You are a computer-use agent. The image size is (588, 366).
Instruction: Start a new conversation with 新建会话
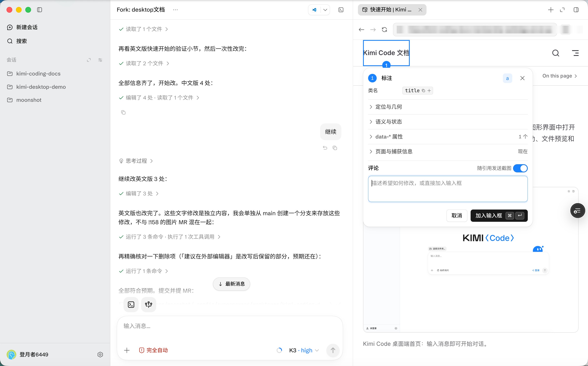click(x=22, y=27)
